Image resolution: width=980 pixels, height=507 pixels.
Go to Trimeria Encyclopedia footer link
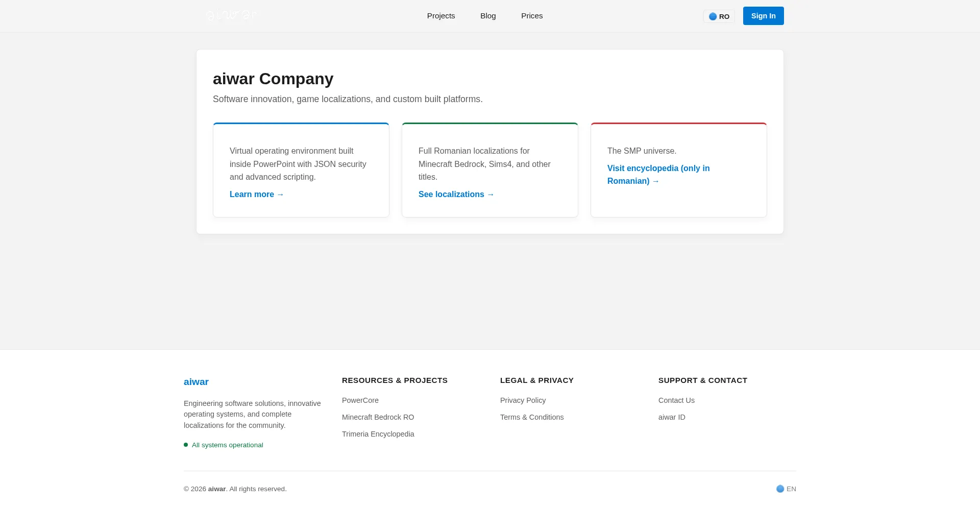pyautogui.click(x=378, y=434)
